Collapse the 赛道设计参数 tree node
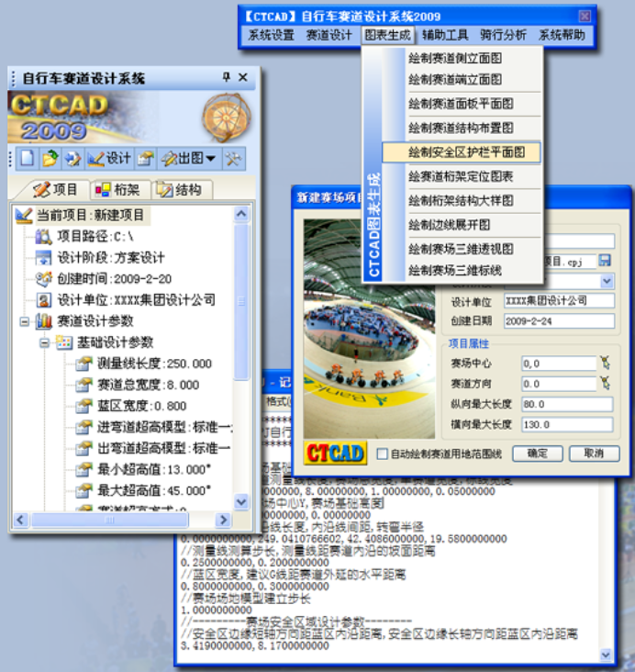This screenshot has height=672, width=635. pos(25,321)
